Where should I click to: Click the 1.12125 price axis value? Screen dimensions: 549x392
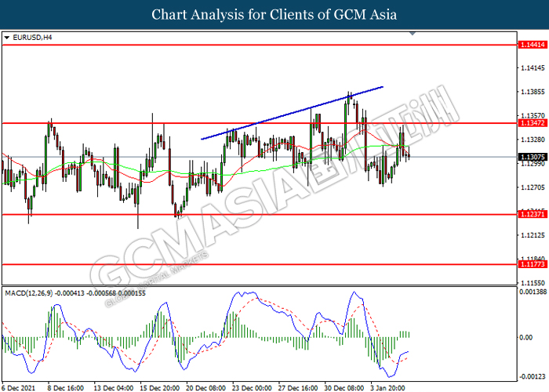(x=533, y=235)
